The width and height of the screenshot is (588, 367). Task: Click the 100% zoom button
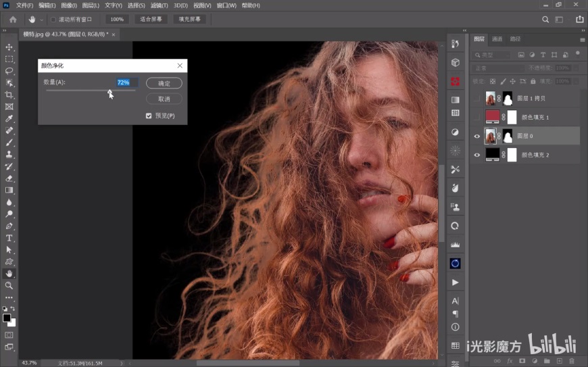[117, 20]
